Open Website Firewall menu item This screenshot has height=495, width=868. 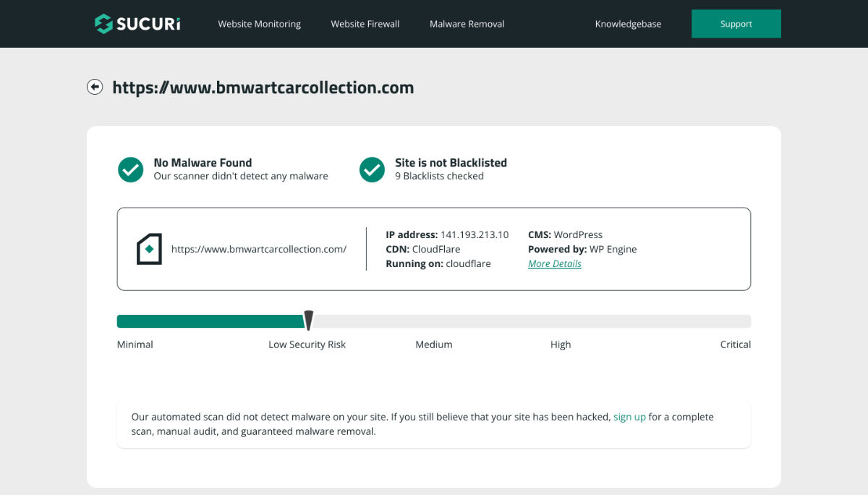(x=365, y=24)
